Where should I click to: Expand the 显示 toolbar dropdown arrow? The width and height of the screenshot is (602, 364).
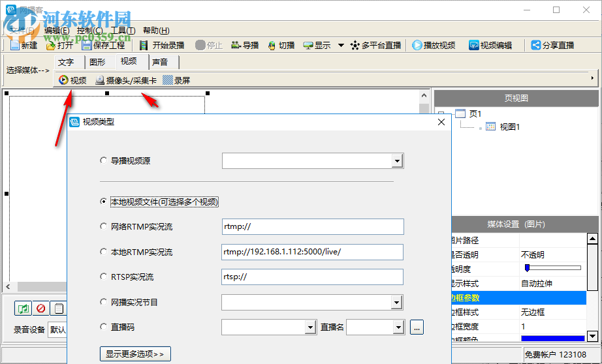[x=341, y=45]
